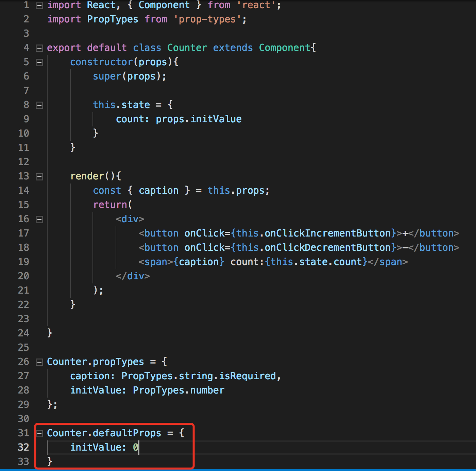Click line number 32 in gutter
The width and height of the screenshot is (476, 471).
point(23,447)
